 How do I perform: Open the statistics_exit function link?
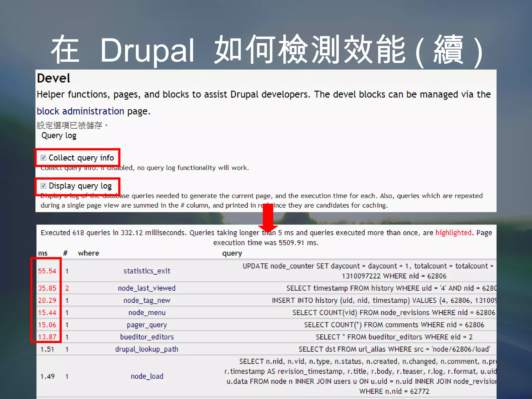click(x=147, y=271)
